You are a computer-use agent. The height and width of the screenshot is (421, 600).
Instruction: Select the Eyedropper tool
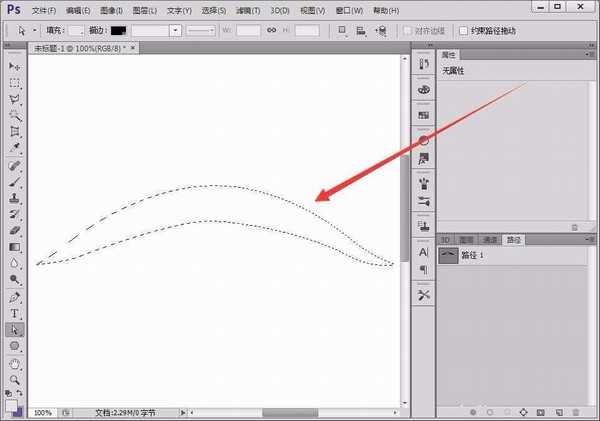[15, 148]
